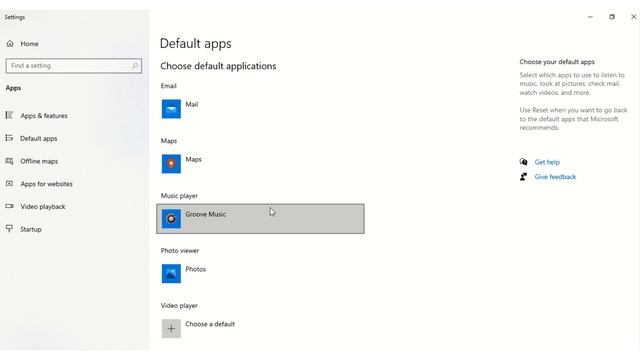Select Default apps in the sidebar

39,138
